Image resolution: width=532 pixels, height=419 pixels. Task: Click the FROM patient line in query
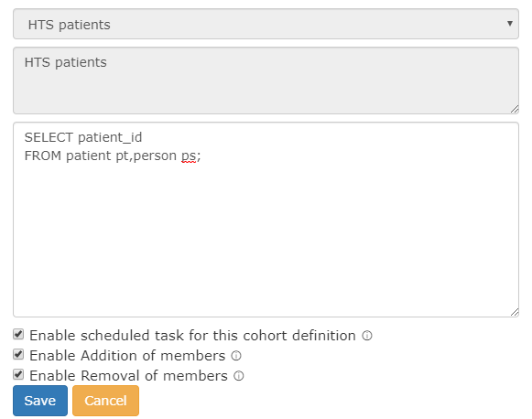click(x=113, y=156)
